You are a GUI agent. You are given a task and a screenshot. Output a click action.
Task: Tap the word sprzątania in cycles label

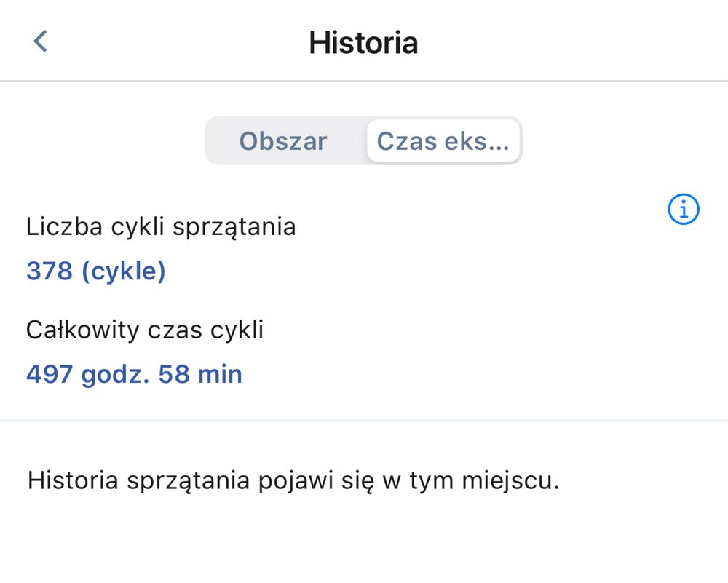point(234,229)
